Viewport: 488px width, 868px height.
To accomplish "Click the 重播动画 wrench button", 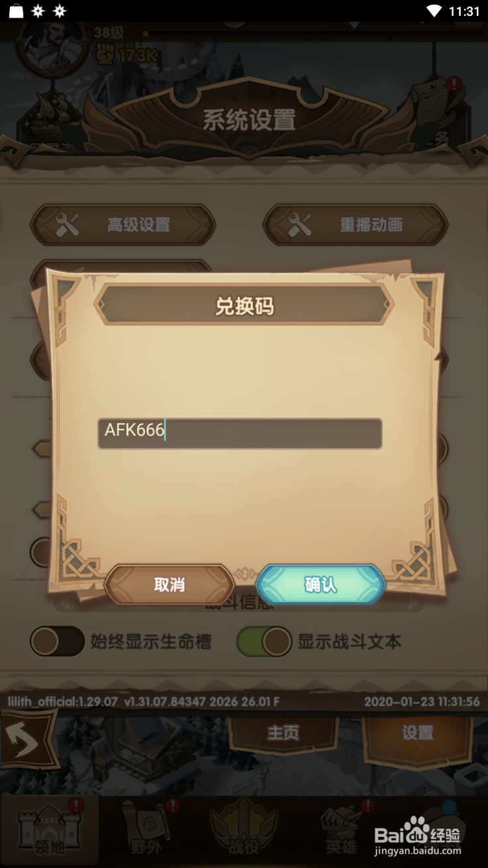I will (356, 225).
